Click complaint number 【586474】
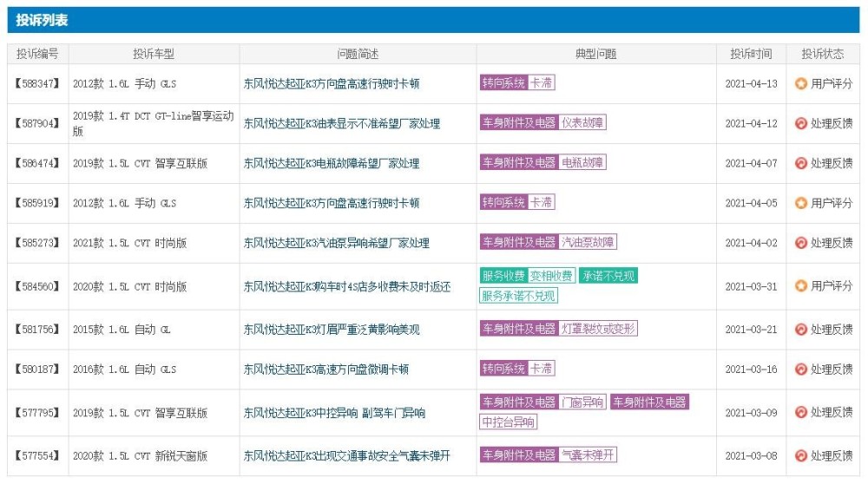868x484 pixels. (x=36, y=163)
